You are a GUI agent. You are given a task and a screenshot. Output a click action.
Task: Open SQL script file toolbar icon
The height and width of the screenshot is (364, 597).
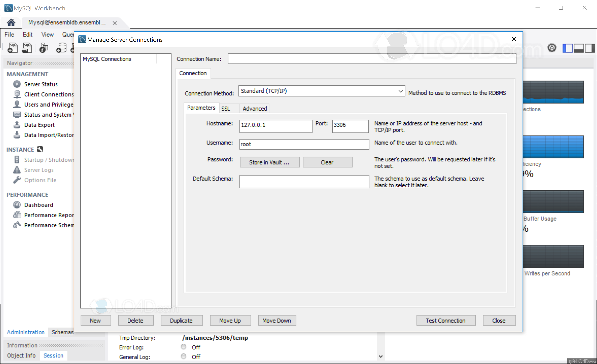pos(27,48)
